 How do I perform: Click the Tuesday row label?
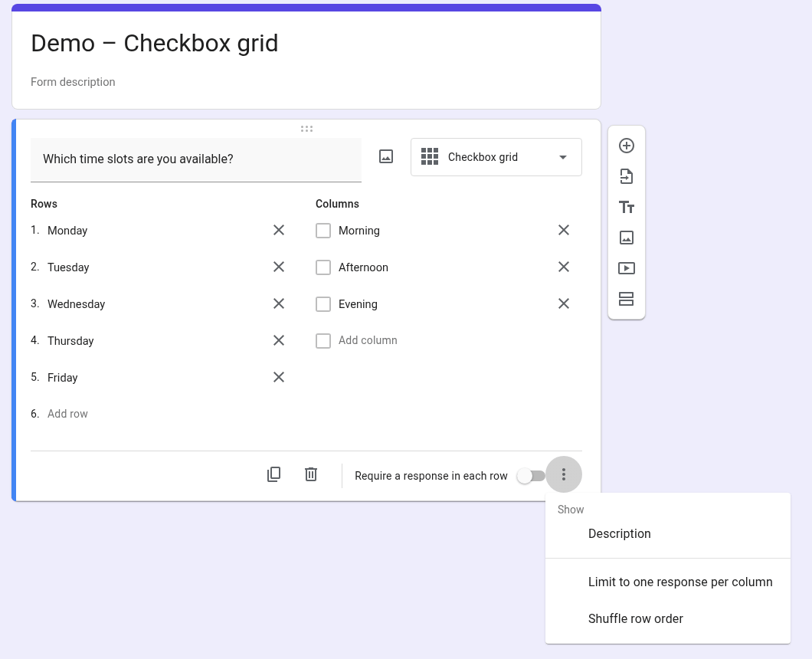tap(68, 267)
